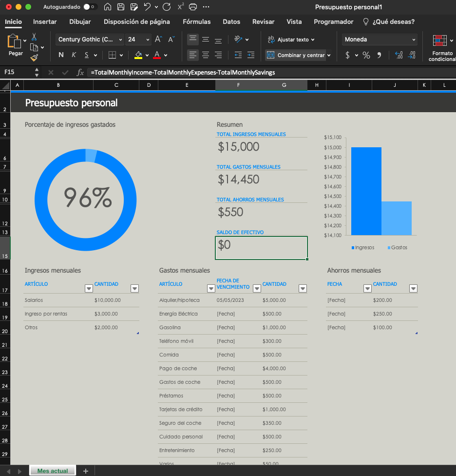Image resolution: width=456 pixels, height=476 pixels.
Task: Open the Insertar ribbon tab
Action: click(x=45, y=21)
